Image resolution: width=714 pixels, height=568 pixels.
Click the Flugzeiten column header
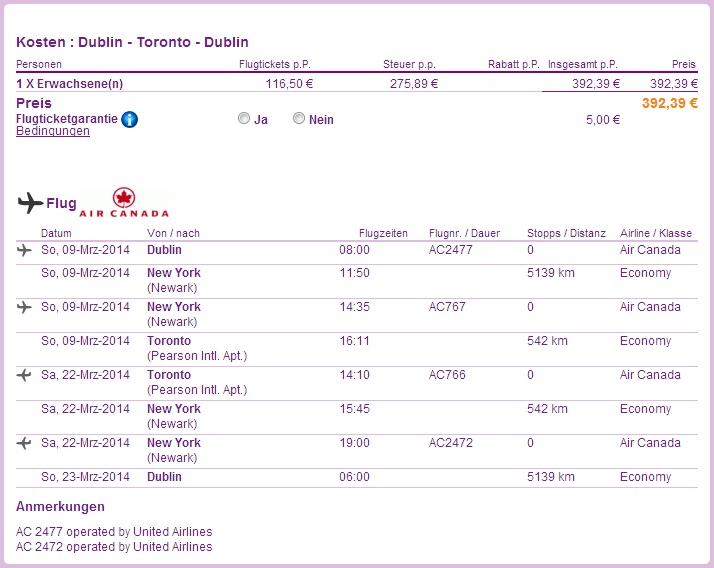click(x=383, y=233)
